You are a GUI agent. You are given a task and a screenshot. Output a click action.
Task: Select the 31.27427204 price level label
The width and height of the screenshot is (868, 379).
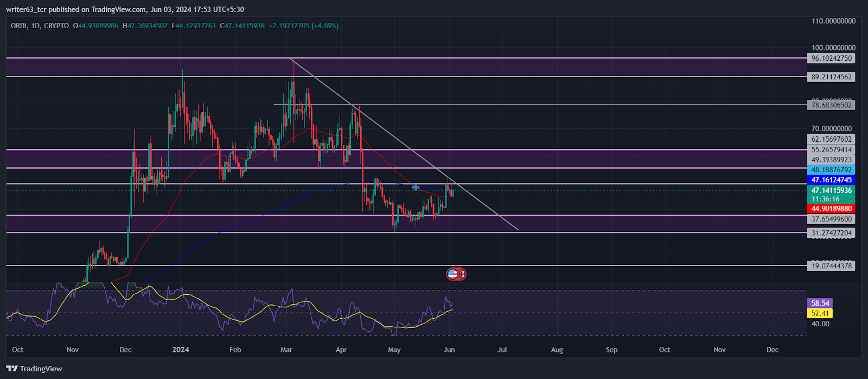click(x=832, y=233)
